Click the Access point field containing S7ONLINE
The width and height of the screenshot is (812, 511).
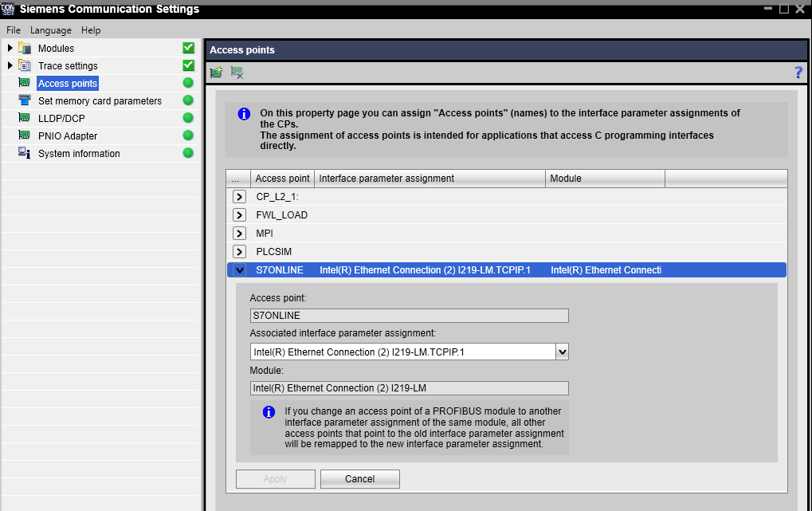409,316
